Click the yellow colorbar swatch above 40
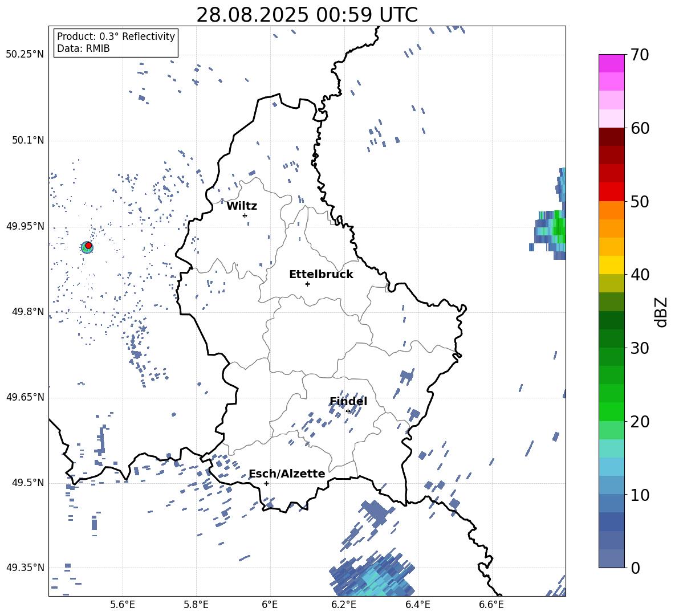 611,265
